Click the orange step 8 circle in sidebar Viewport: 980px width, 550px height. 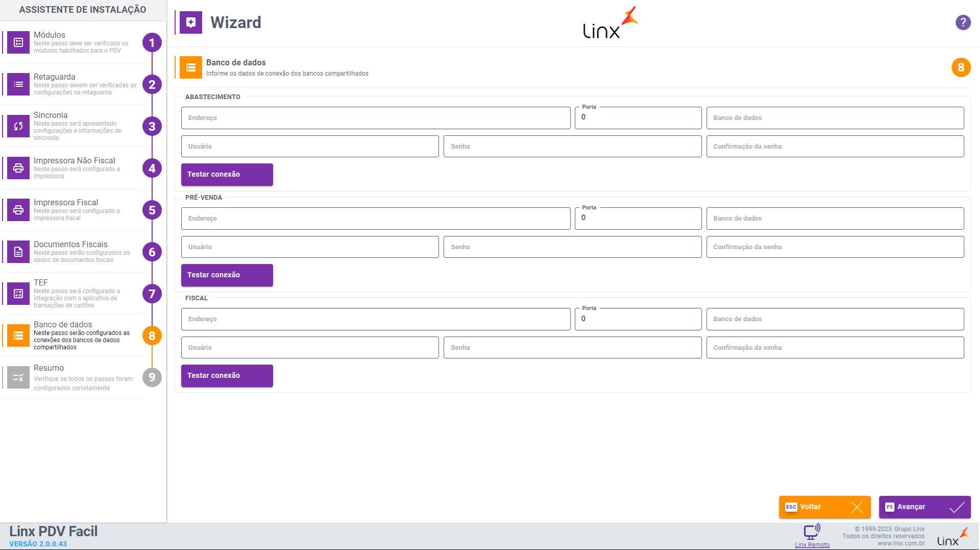click(x=152, y=336)
